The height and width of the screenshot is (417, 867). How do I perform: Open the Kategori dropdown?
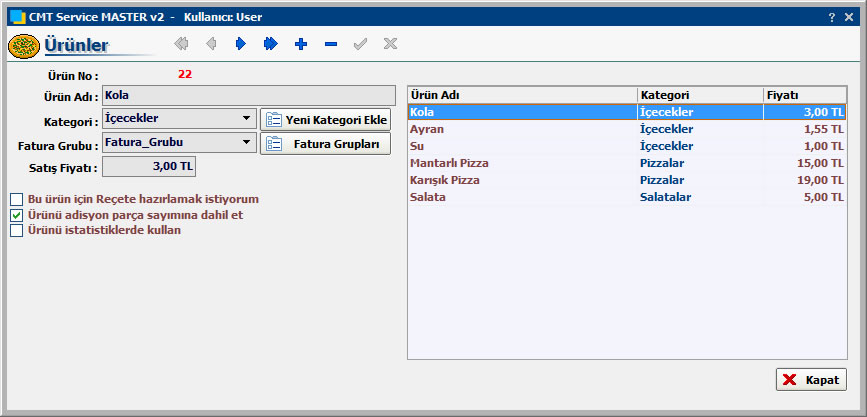[247, 119]
